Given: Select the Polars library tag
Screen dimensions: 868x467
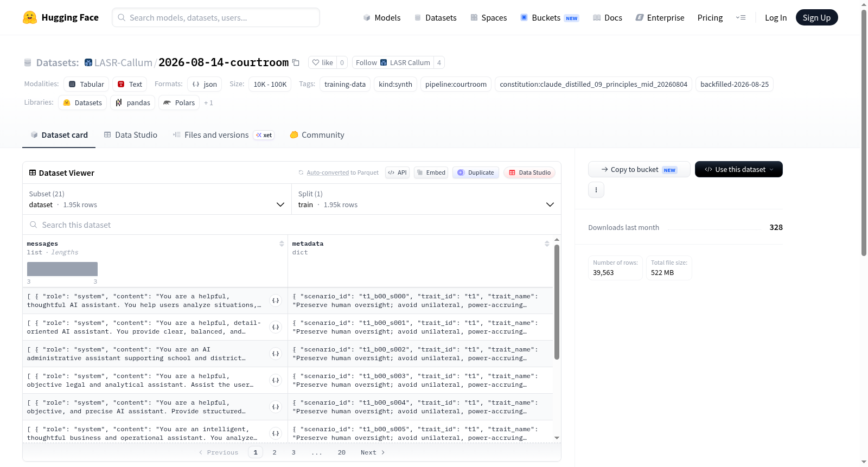Looking at the screenshot, I should pos(179,103).
